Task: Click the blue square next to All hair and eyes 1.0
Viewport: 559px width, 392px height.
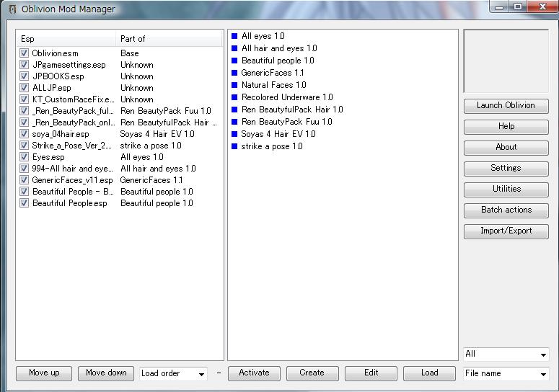Action: (x=234, y=48)
